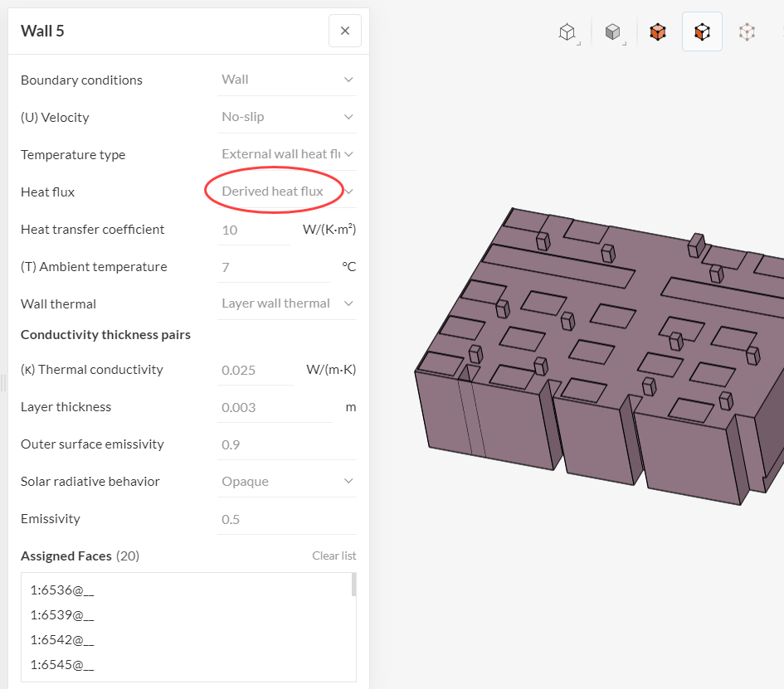Click the Outer surface emissivity field

coord(287,444)
